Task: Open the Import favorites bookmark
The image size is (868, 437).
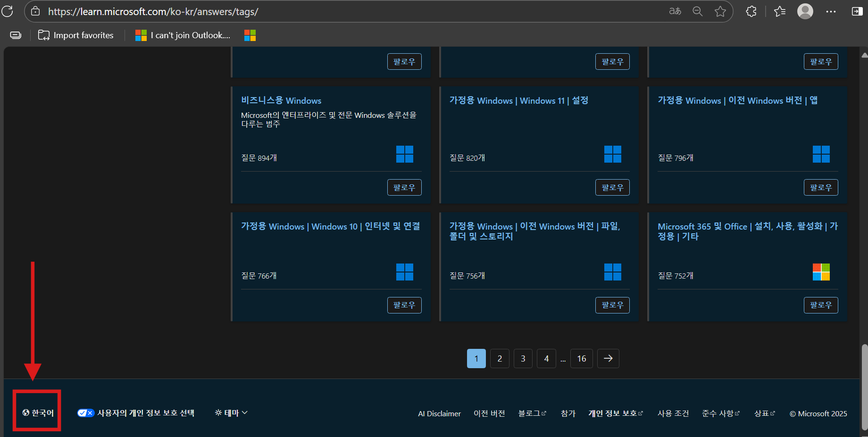Action: point(76,35)
